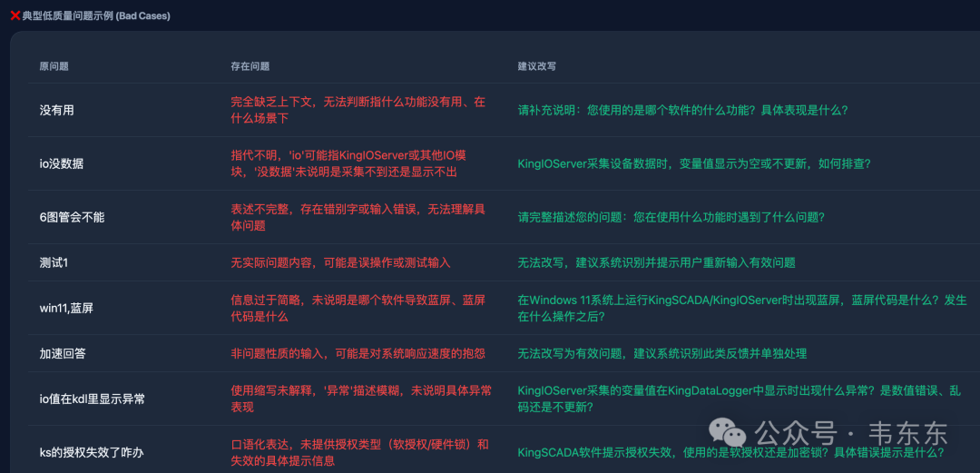Screen dimensions: 980x473
Task: Select the cell 'io值在kdl里显示异常'
Action: tap(92, 399)
